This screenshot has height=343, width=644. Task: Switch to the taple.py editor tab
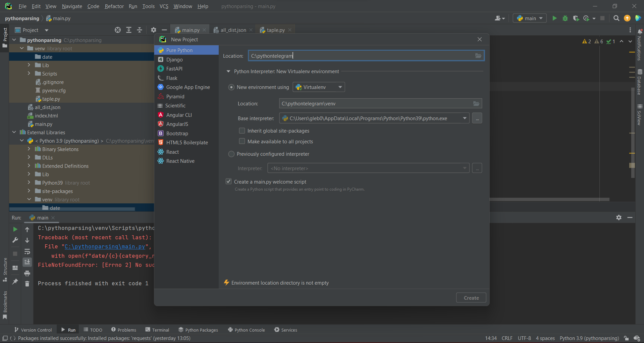tap(275, 30)
